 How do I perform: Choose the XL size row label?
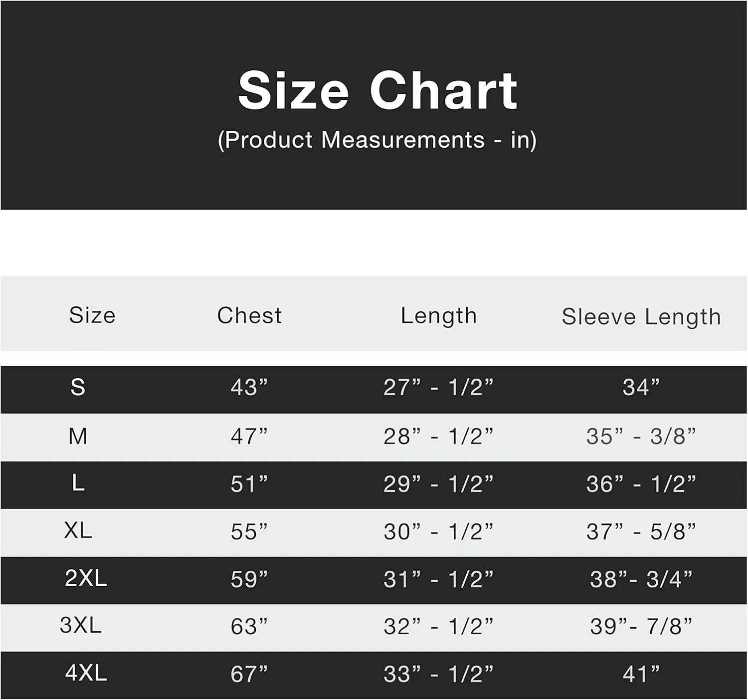pyautogui.click(x=78, y=531)
